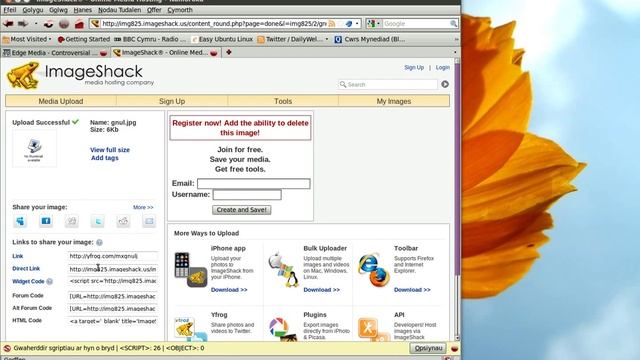Open the Nodau Tudalen menu

click(119, 10)
